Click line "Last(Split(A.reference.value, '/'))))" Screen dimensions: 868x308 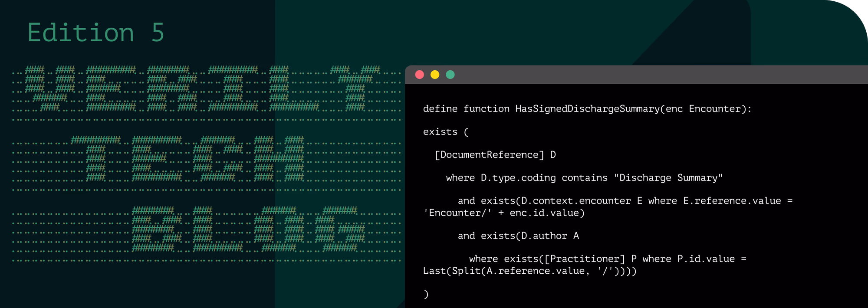530,271
